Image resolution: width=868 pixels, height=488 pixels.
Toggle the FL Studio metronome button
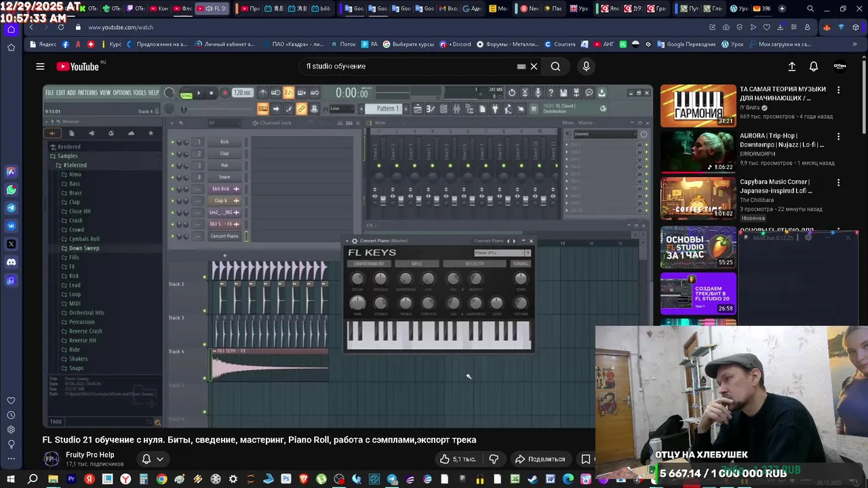(x=262, y=93)
